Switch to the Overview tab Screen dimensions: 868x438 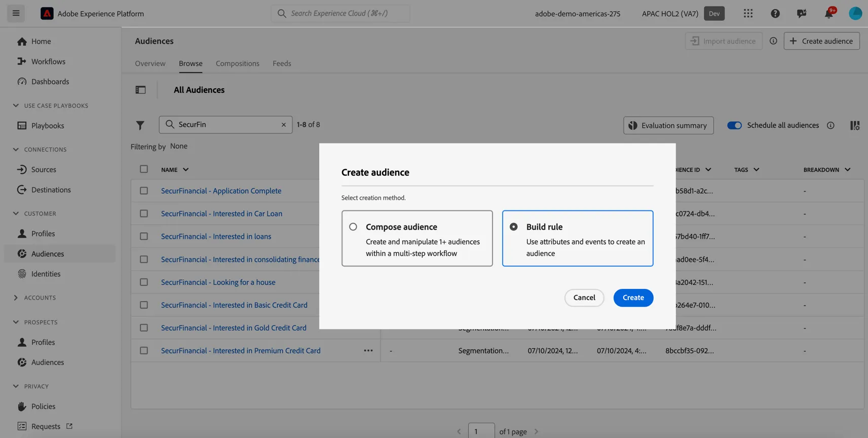[x=150, y=63]
